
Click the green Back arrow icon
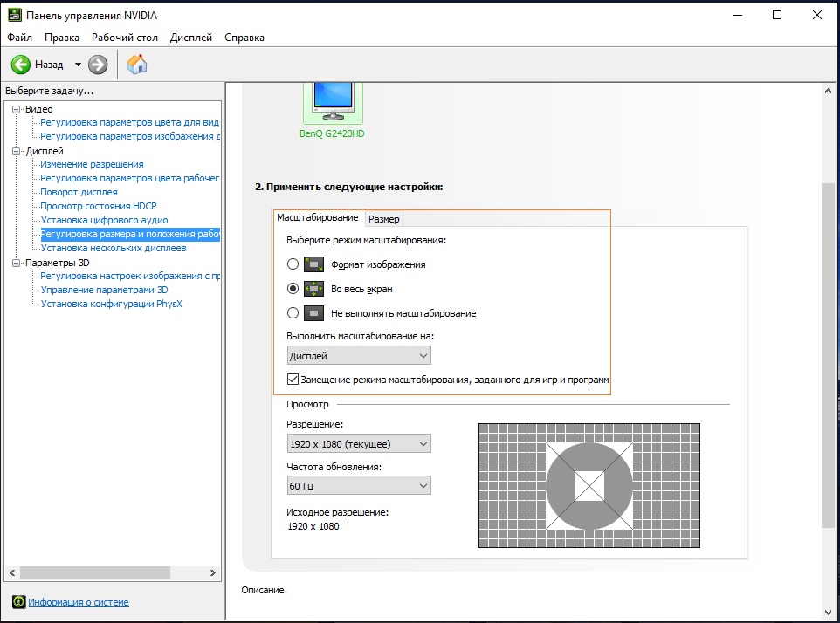[x=21, y=65]
